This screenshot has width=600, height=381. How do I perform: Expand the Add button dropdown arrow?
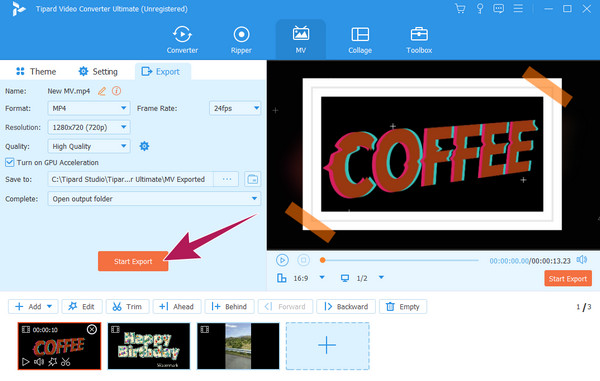click(50, 306)
